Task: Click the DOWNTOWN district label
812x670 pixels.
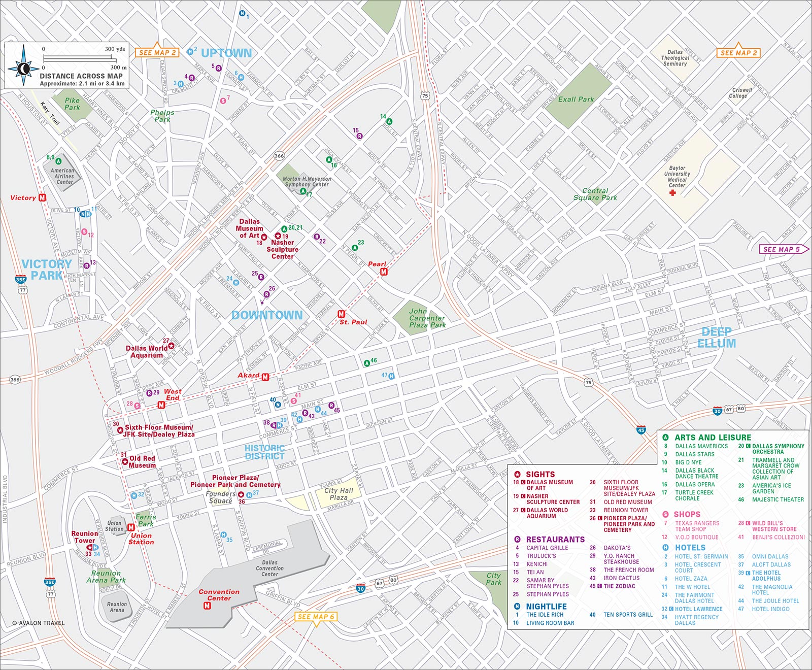Action: pyautogui.click(x=267, y=315)
